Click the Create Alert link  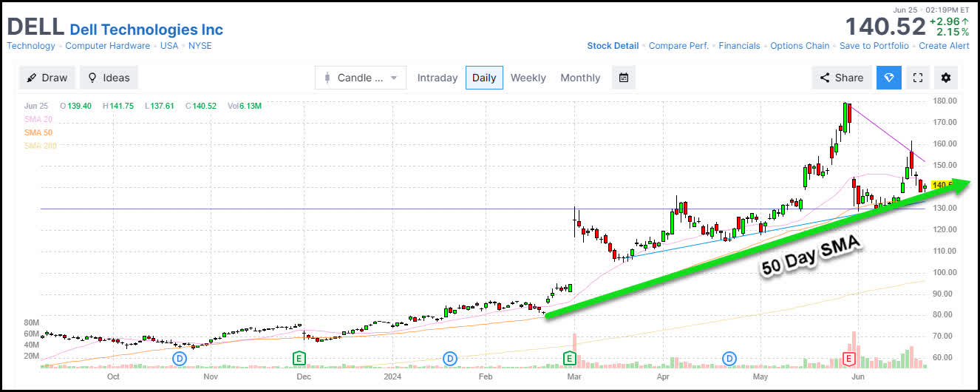(x=944, y=46)
